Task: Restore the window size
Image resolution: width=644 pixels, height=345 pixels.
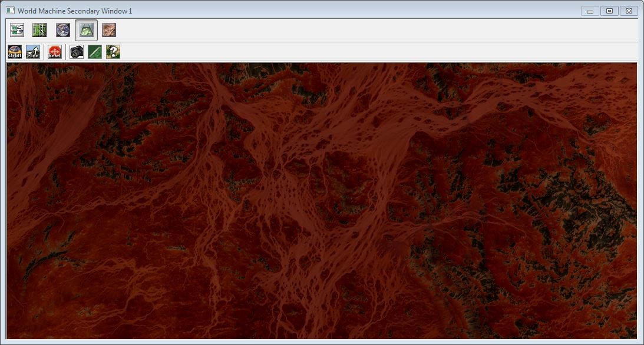Action: (609, 10)
